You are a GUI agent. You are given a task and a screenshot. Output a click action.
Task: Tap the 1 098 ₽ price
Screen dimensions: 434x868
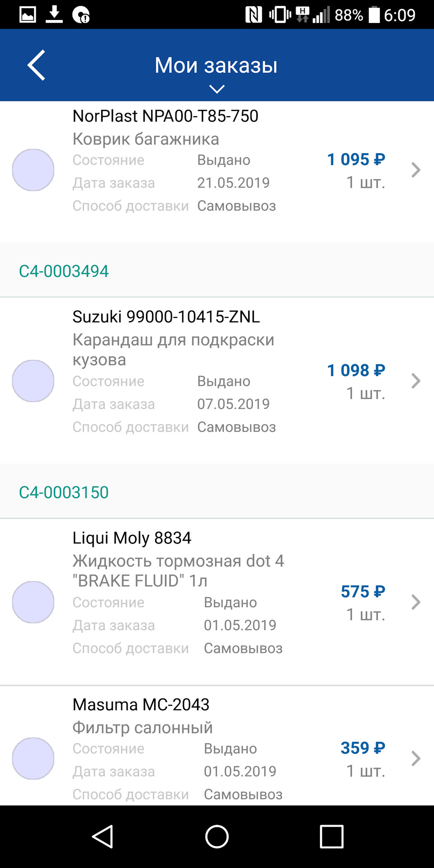pos(356,370)
